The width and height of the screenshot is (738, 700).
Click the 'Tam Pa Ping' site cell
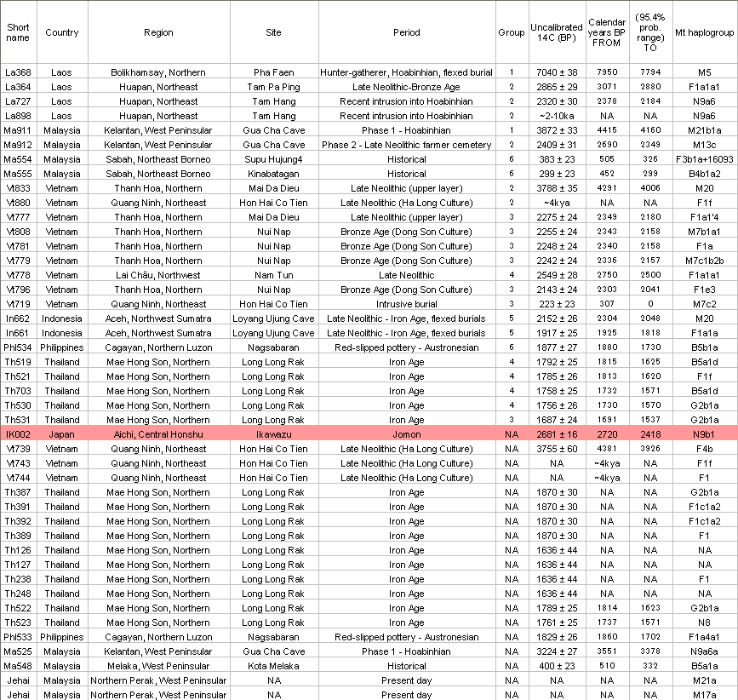[274, 87]
